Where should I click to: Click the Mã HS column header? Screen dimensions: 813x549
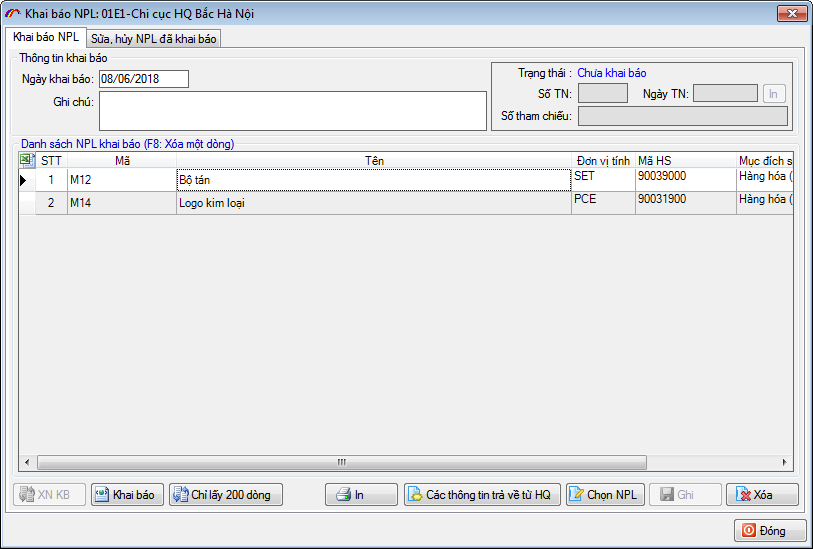tap(683, 160)
